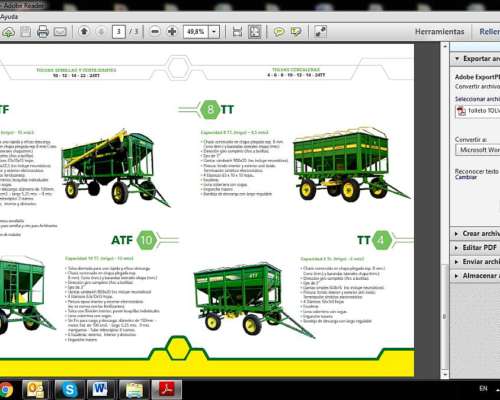Click the save floppy disk icon
Screen dimensions: 500x400
(x=26, y=32)
